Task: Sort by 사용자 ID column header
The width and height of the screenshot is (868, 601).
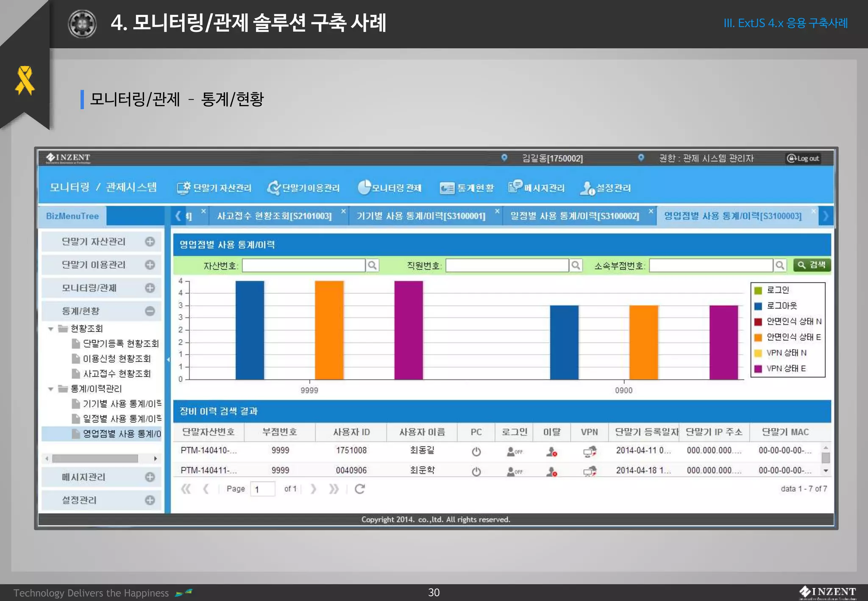Action: click(x=351, y=432)
